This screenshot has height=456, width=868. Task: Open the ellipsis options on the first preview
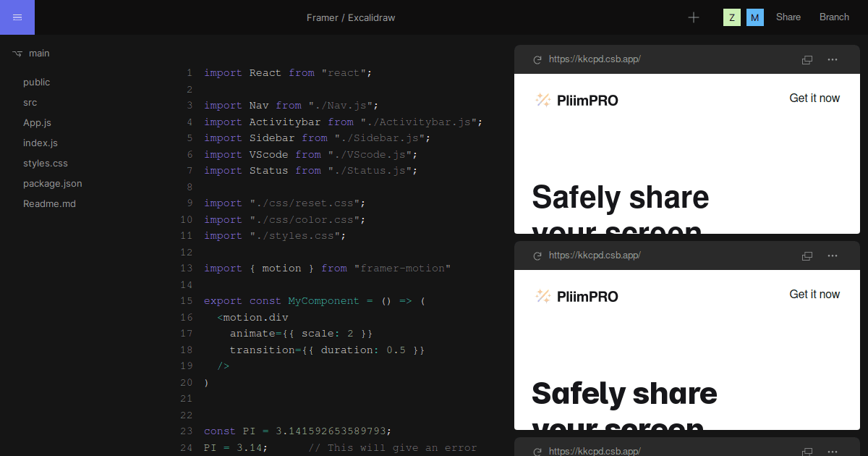point(833,60)
